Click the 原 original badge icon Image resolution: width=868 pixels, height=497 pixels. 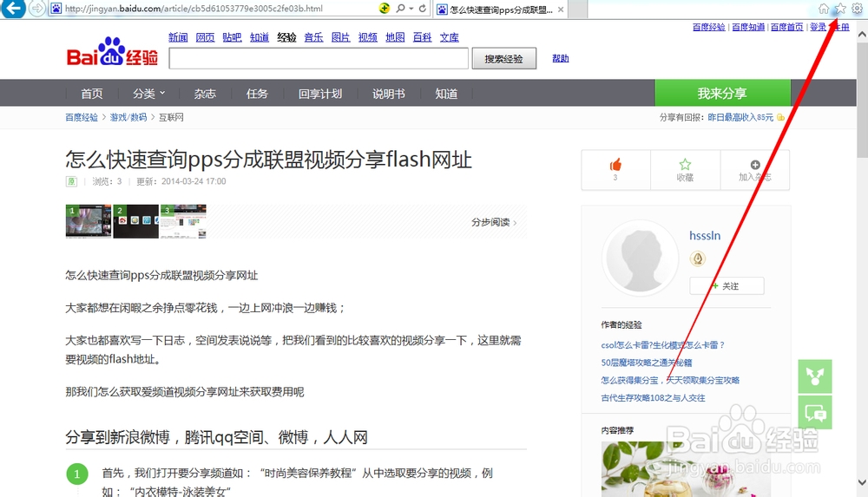coord(71,181)
